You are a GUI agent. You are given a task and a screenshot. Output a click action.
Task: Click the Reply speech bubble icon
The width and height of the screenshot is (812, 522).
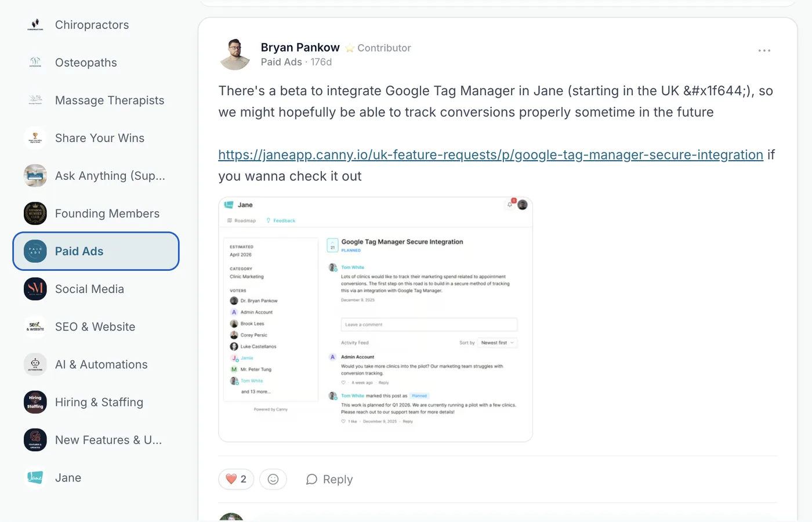point(311,479)
